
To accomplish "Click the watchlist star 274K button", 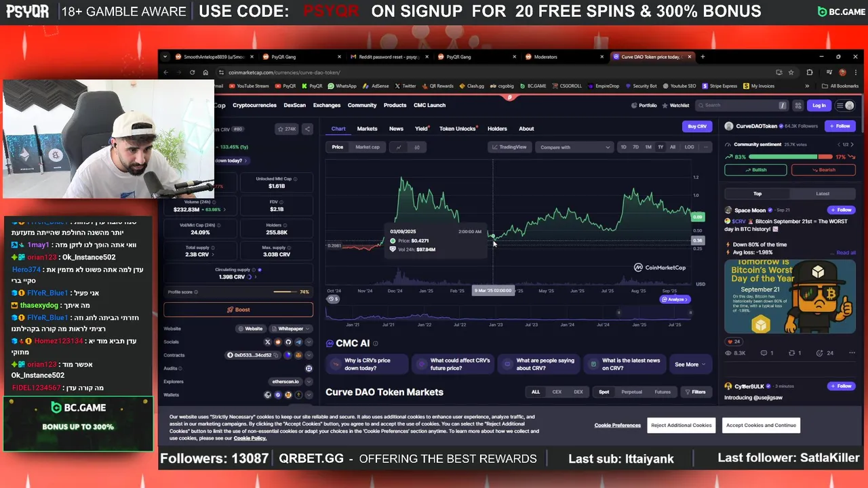I will [x=287, y=129].
